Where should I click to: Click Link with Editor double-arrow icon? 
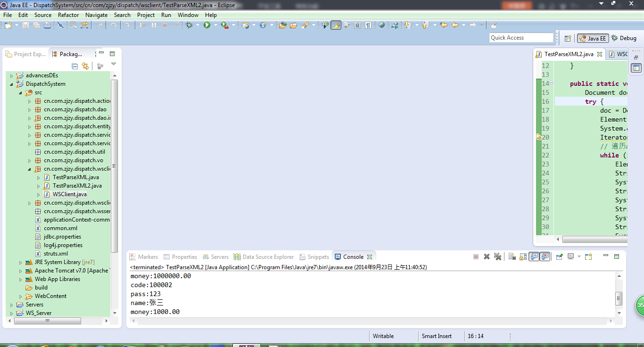[x=85, y=66]
